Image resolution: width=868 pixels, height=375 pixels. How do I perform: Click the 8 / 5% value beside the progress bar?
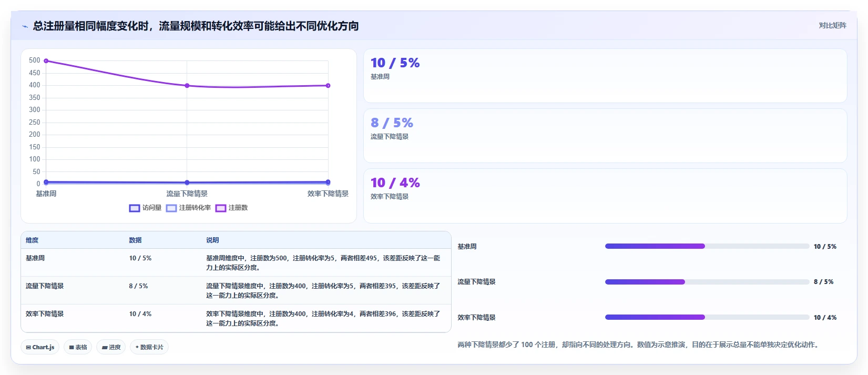(x=824, y=282)
